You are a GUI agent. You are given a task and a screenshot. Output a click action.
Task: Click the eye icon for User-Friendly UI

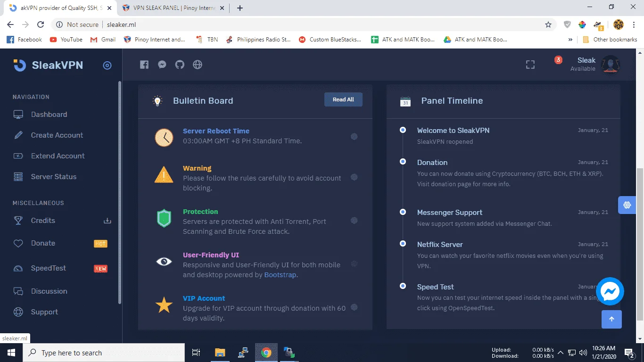pyautogui.click(x=164, y=261)
